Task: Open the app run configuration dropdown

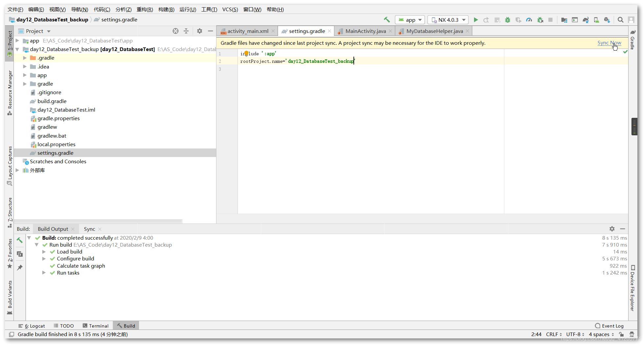Action: [x=410, y=20]
